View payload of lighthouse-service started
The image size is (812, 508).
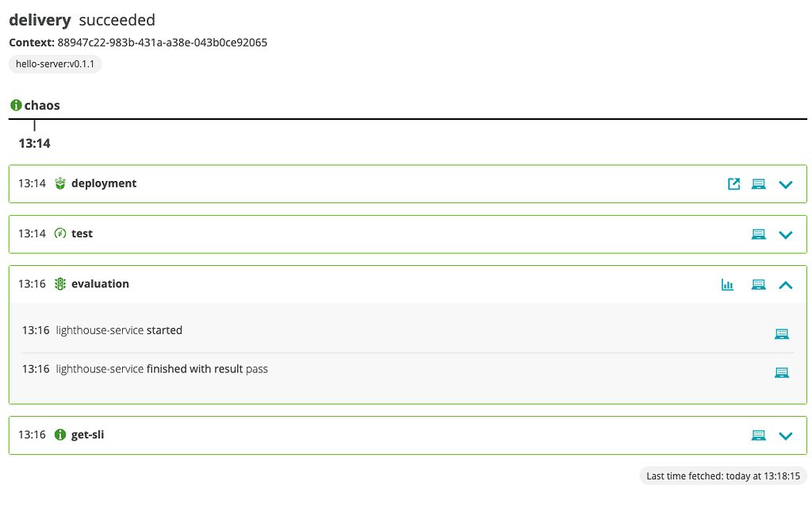[x=782, y=334]
